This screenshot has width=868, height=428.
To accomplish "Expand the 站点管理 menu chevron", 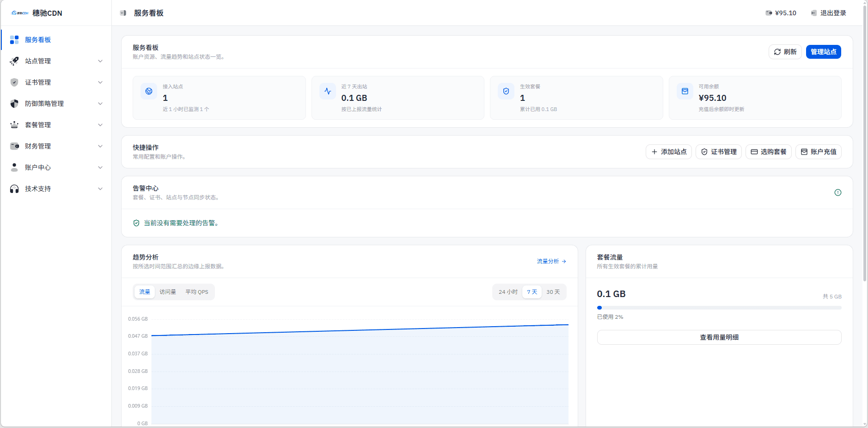I will (x=100, y=61).
